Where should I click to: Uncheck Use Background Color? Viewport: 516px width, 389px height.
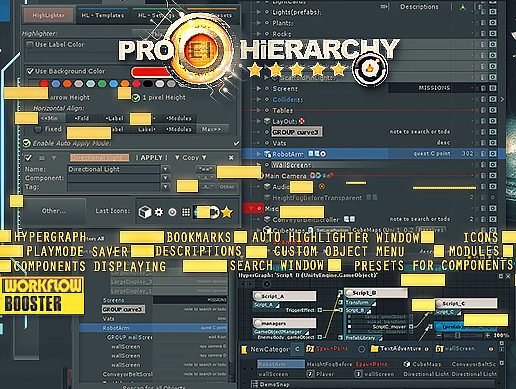[x=30, y=71]
